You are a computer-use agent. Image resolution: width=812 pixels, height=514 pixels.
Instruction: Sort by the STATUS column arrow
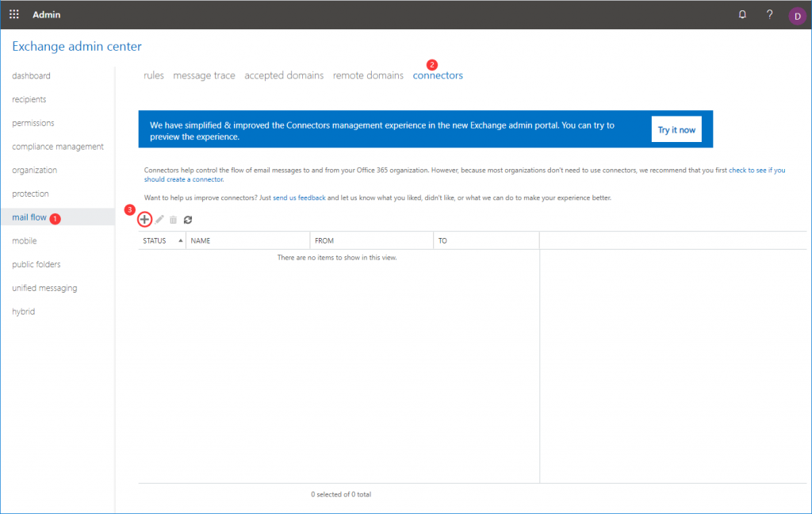coord(180,241)
